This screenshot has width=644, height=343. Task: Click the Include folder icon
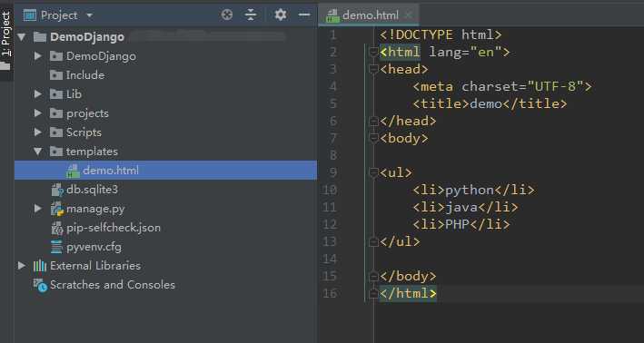pyautogui.click(x=55, y=75)
